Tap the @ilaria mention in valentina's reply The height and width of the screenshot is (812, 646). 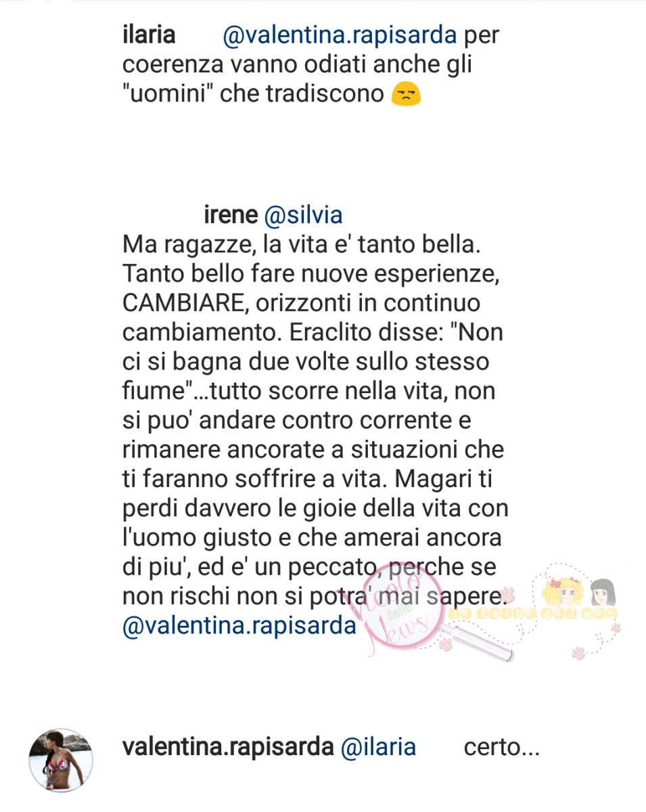(x=378, y=748)
